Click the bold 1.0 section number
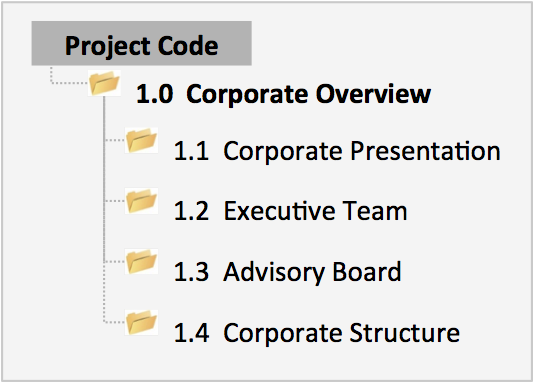 pos(155,94)
